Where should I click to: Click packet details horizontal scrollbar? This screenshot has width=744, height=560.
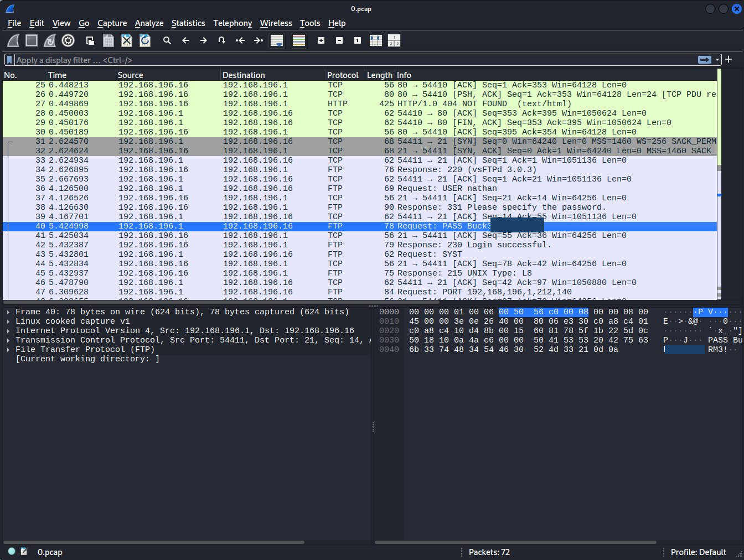154,542
